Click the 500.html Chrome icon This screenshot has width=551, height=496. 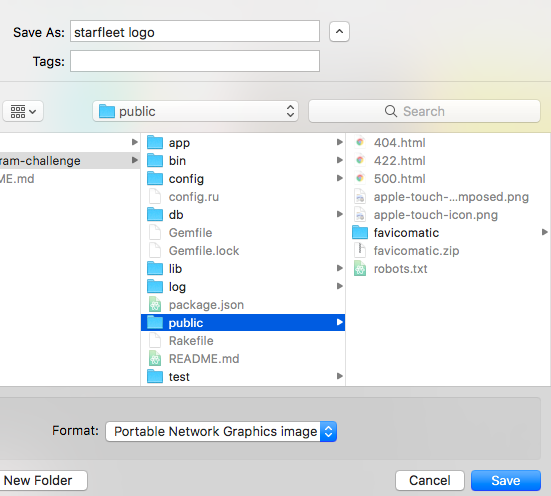(x=360, y=178)
